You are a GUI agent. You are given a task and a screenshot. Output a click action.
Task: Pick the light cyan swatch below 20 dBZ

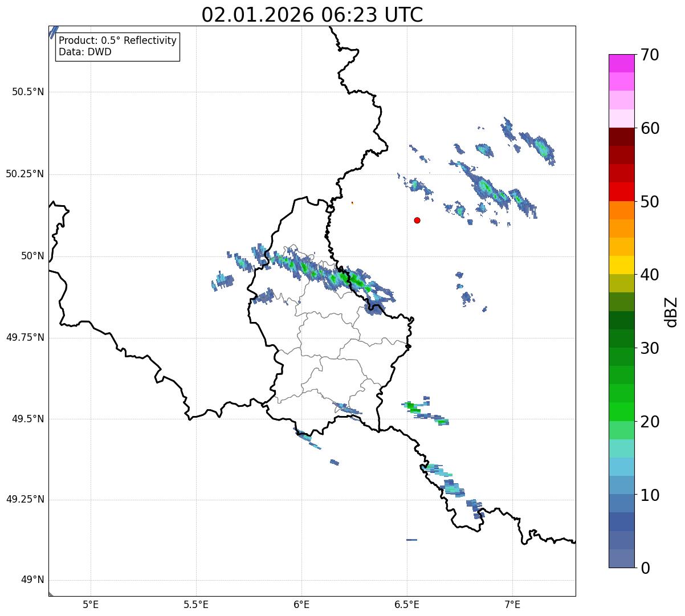point(622,448)
